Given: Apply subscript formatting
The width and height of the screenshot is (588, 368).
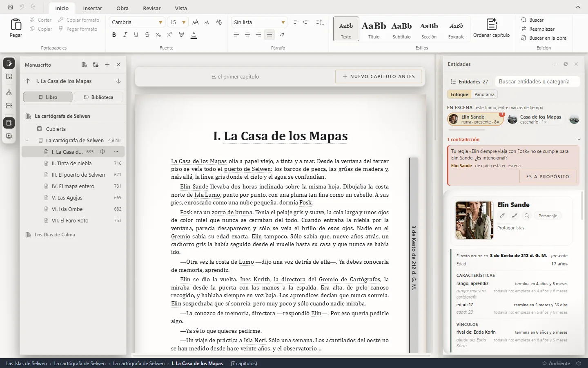Looking at the screenshot, I should tap(158, 35).
